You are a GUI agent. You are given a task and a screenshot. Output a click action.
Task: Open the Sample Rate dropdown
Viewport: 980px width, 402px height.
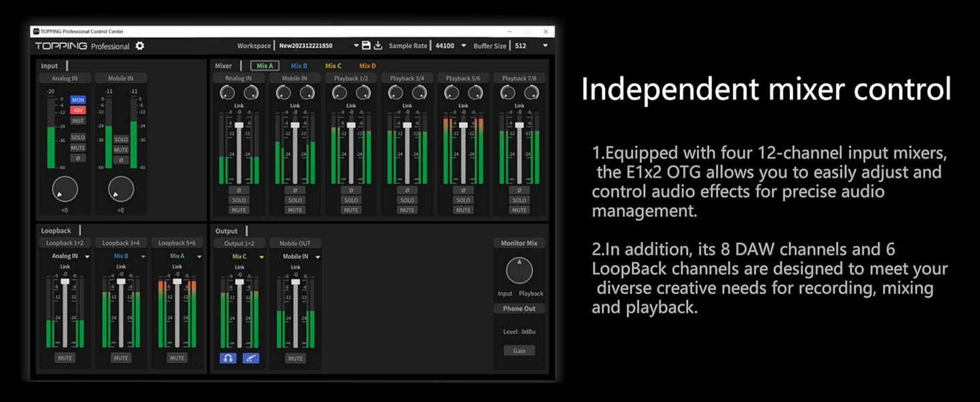click(463, 46)
